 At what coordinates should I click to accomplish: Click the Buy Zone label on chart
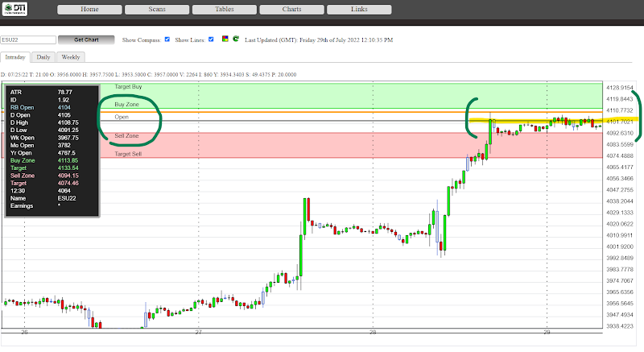coord(127,105)
